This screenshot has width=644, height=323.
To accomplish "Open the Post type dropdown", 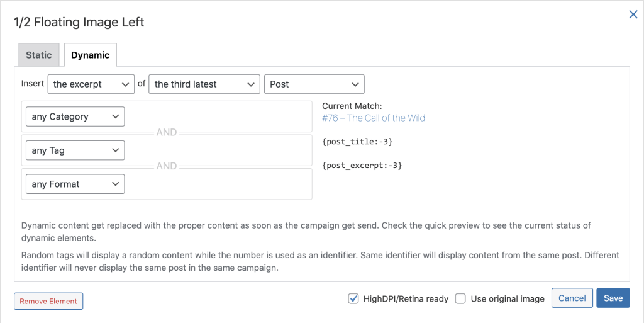I will [314, 84].
